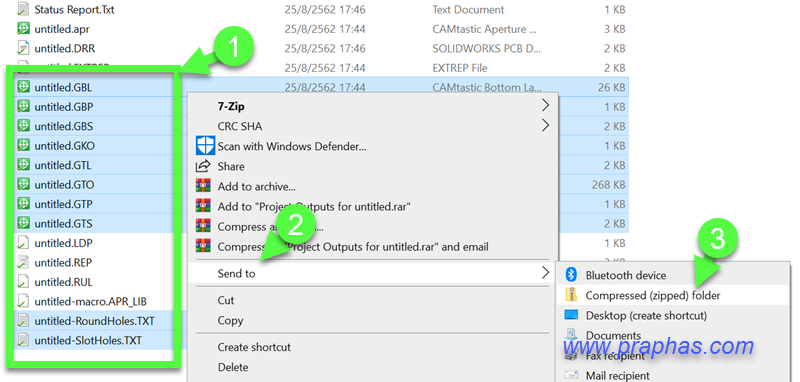Select the file name untitled-SlotHoles.TXT

88,341
